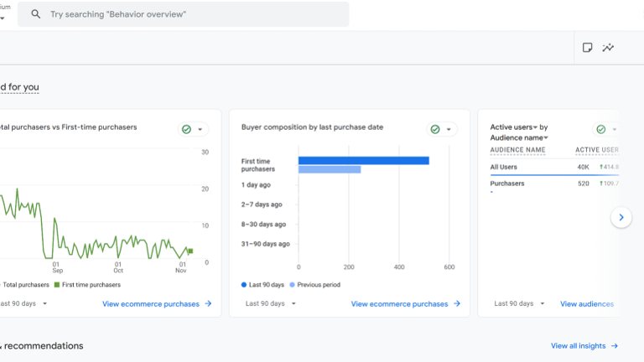The width and height of the screenshot is (644, 362).
Task: Click the search magnifier icon
Action: pyautogui.click(x=36, y=14)
